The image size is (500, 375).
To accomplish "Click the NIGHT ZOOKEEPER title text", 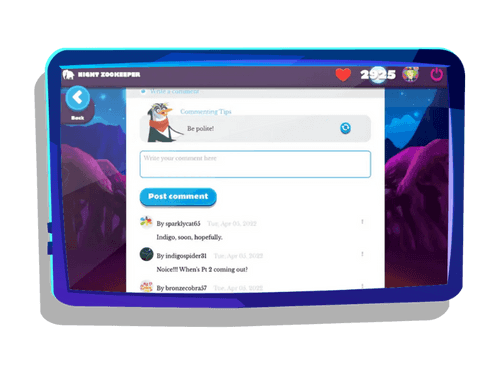I will pyautogui.click(x=109, y=75).
